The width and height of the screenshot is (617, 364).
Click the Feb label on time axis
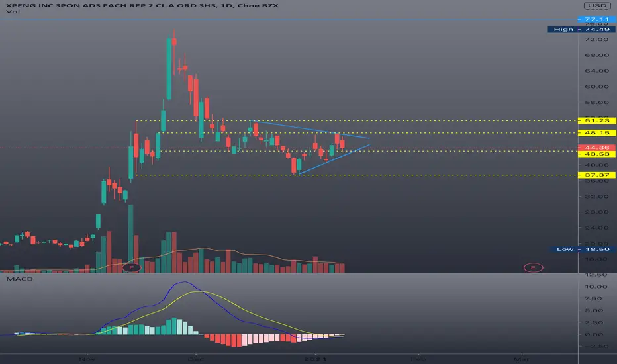[418, 359]
